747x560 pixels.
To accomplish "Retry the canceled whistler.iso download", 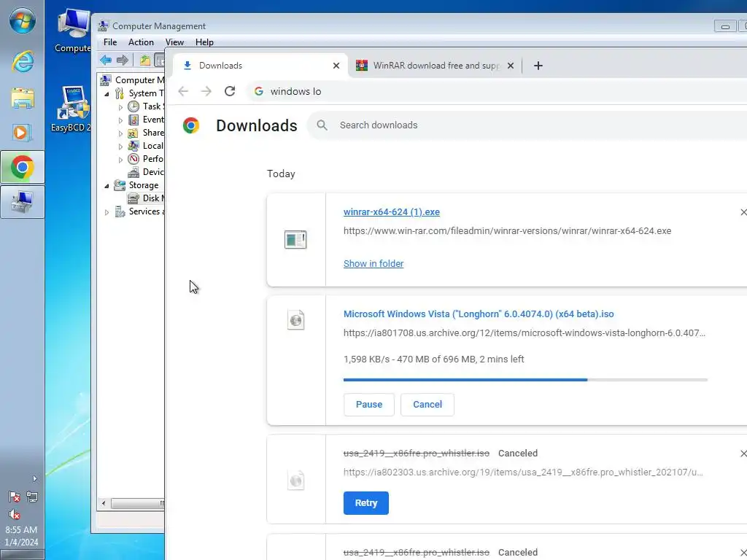I will (366, 503).
